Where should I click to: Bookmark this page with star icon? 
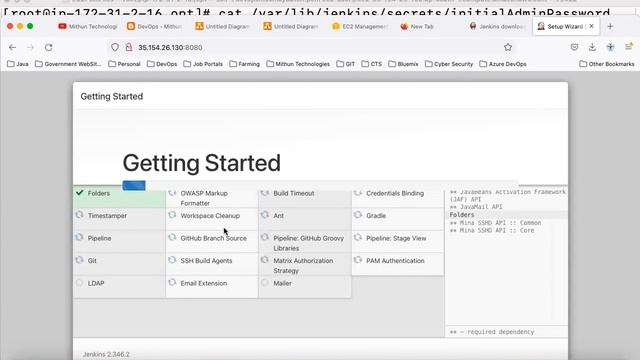click(508, 47)
